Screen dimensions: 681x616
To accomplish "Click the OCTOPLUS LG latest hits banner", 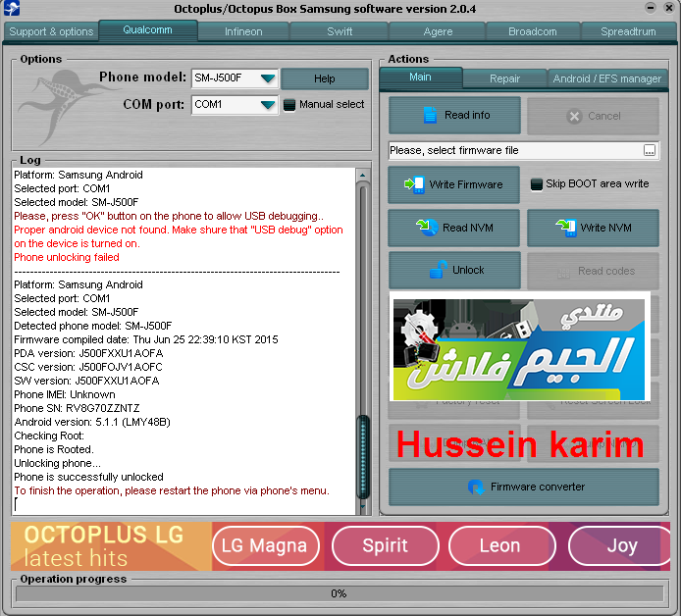I will (111, 546).
